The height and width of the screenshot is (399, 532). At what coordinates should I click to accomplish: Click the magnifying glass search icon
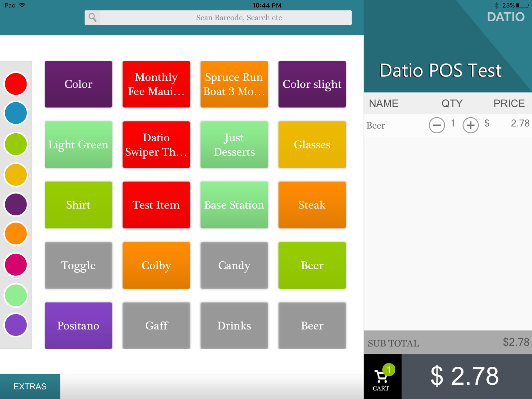[92, 18]
